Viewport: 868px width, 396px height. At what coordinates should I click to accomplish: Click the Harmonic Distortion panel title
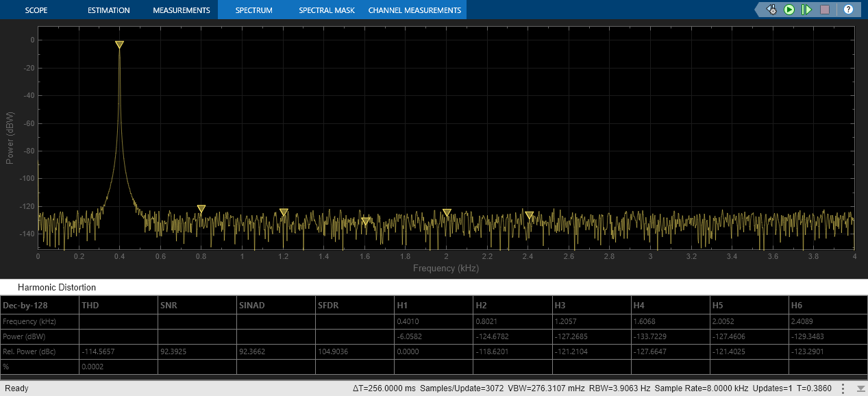(57, 288)
